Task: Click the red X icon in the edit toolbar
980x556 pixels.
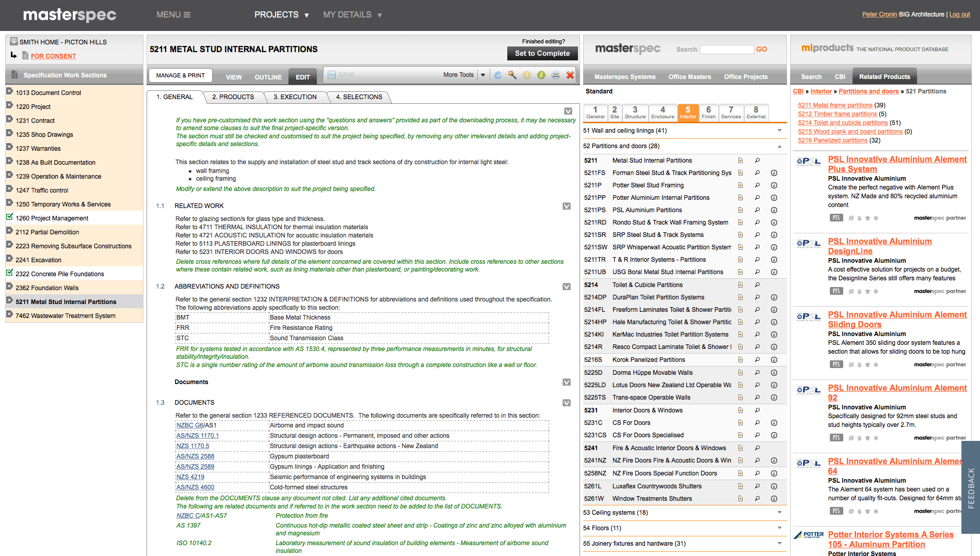Action: (570, 75)
